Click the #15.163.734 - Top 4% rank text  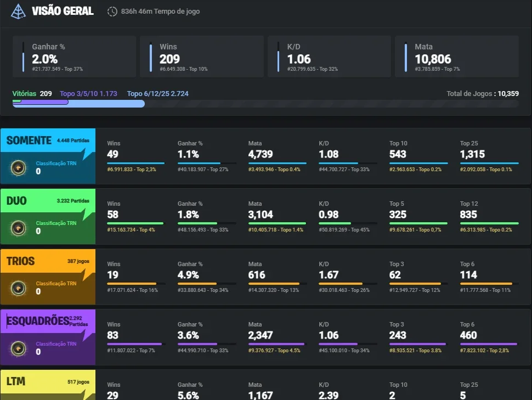point(131,229)
